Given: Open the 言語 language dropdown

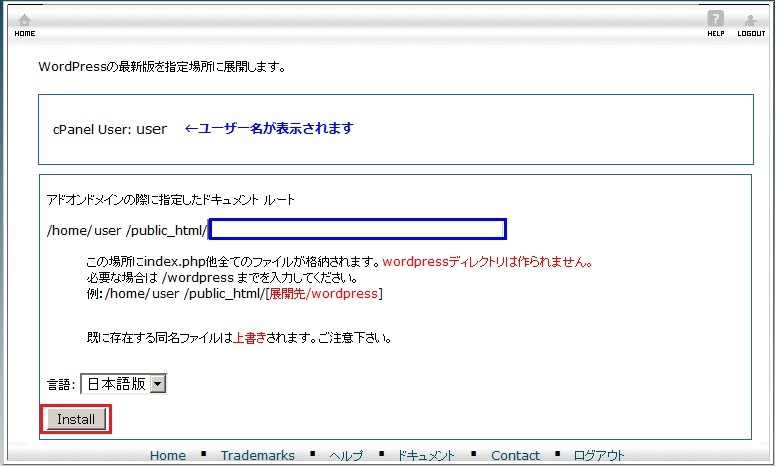Looking at the screenshot, I should (x=123, y=384).
